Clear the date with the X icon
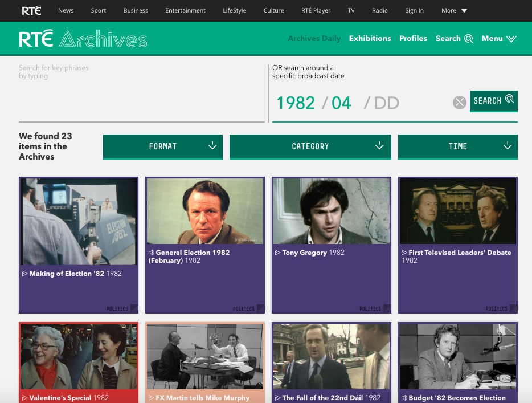 pos(460,102)
